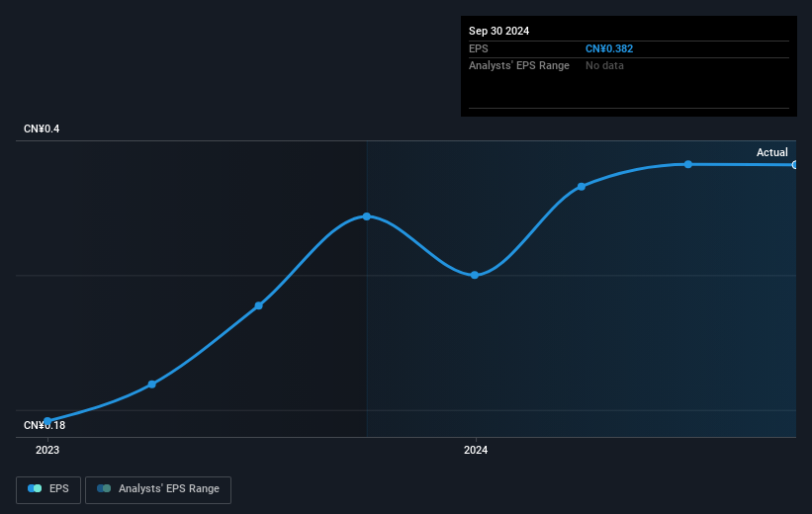This screenshot has width=812, height=514.
Task: Select the data point after the 2024 dip
Action: pos(581,187)
